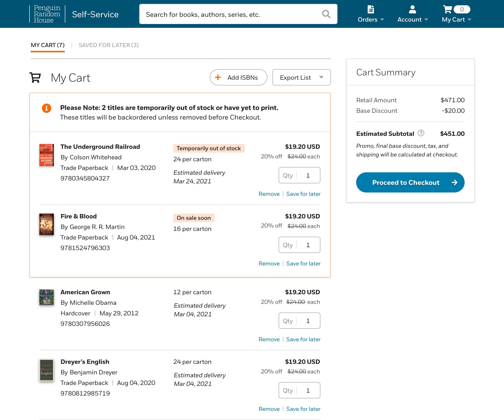Click ISBN 9781524796303
The height and width of the screenshot is (420, 504).
85,248
